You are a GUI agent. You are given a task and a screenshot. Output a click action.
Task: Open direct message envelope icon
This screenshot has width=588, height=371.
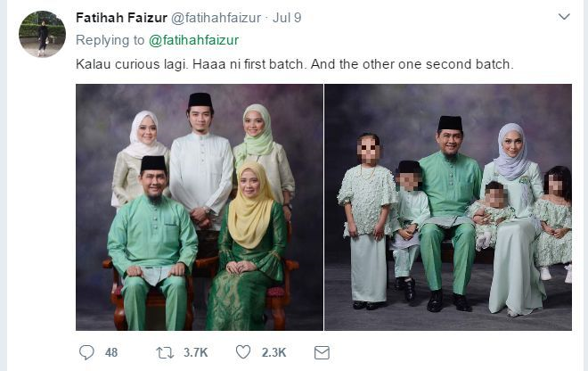[322, 352]
